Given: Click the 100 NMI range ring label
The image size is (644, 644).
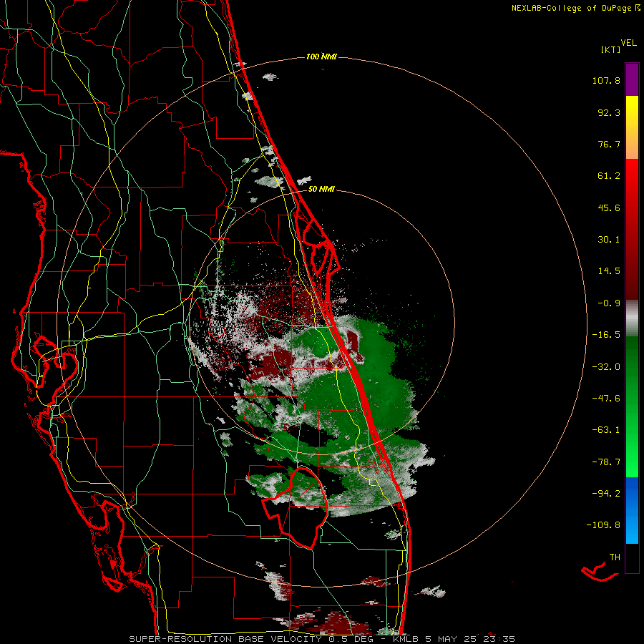Looking at the screenshot, I should pos(321,57).
